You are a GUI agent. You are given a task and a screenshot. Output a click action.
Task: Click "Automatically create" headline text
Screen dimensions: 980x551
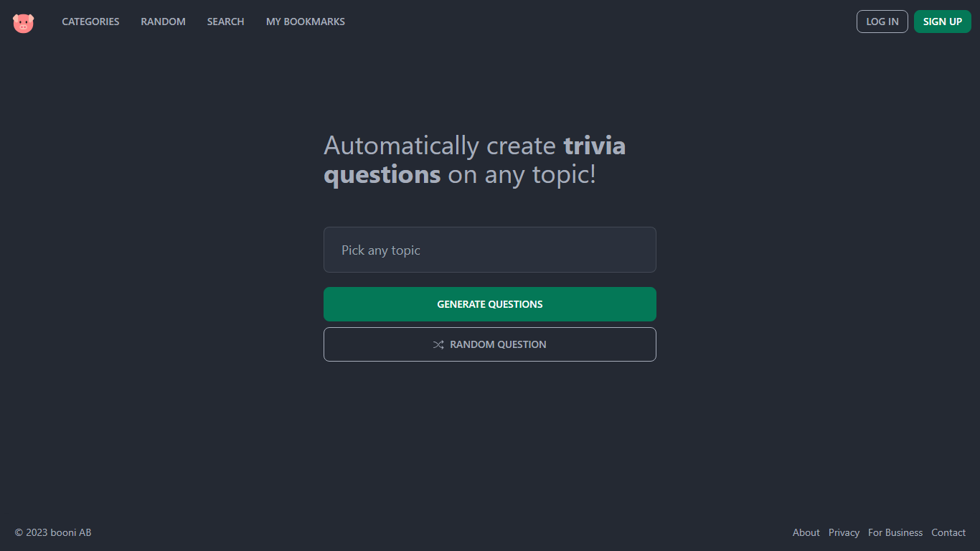tap(439, 146)
